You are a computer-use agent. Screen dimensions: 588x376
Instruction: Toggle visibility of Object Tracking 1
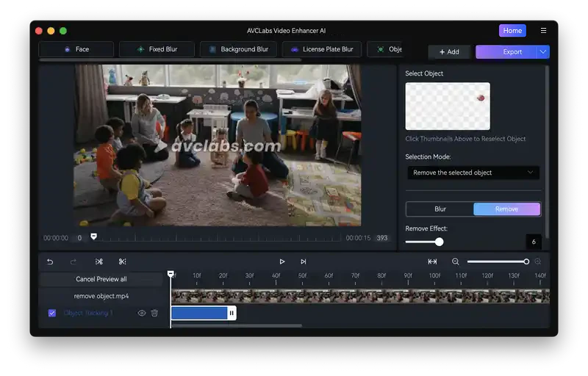142,313
